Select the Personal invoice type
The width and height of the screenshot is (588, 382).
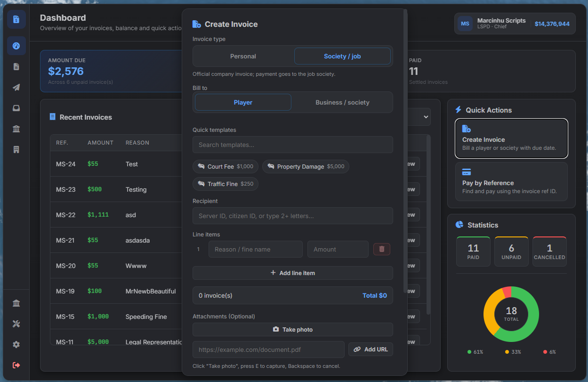point(243,56)
